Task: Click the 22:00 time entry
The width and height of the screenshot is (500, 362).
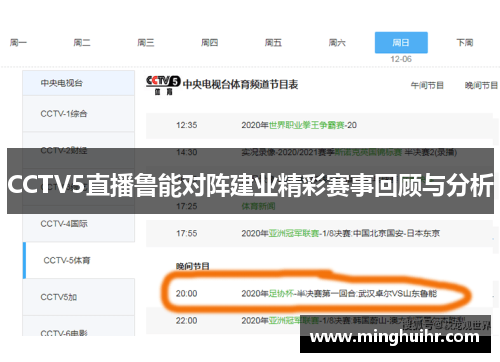Action: click(x=187, y=321)
